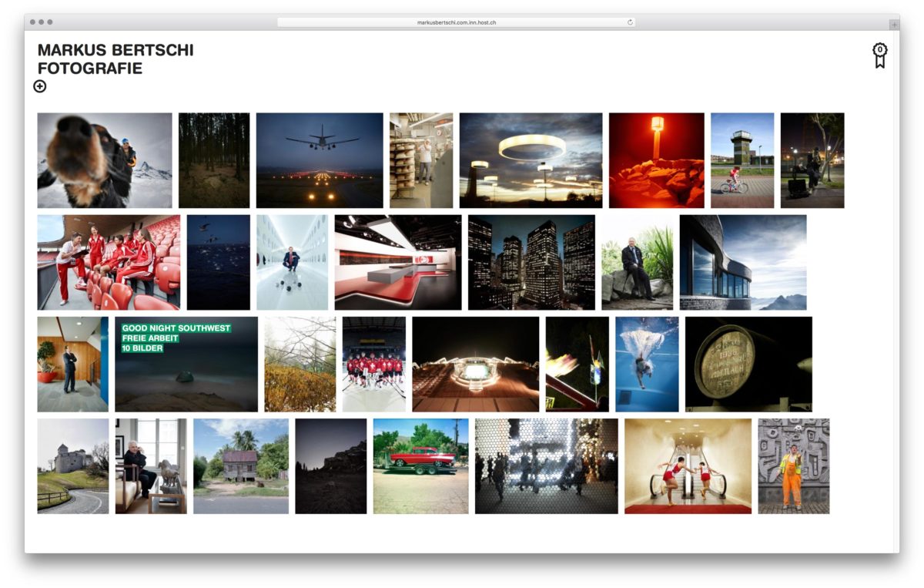The height and width of the screenshot is (588, 924).
Task: Select the glowing ring lamps photo
Action: 531,160
